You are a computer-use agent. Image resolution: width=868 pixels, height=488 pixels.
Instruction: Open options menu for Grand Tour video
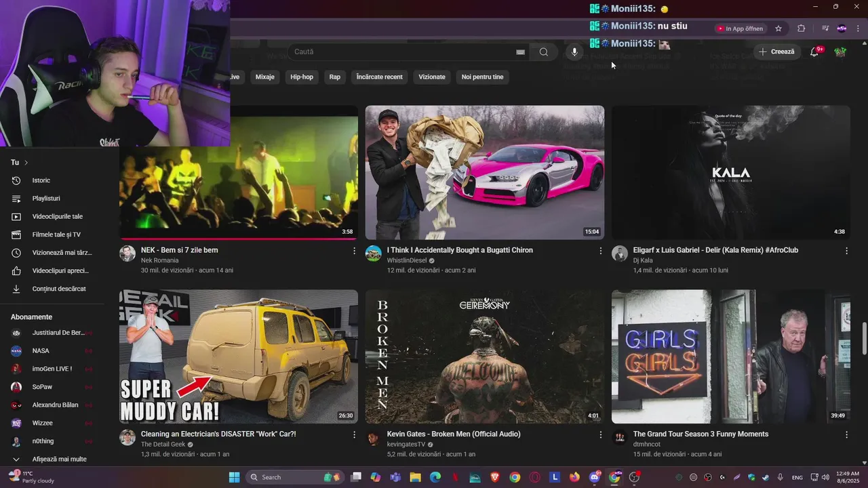tap(846, 434)
